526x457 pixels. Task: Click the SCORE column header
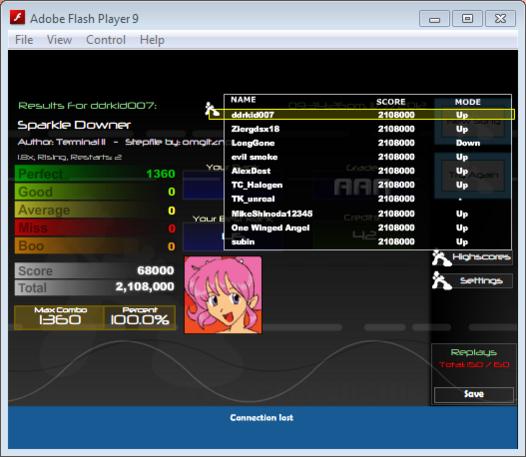click(391, 102)
